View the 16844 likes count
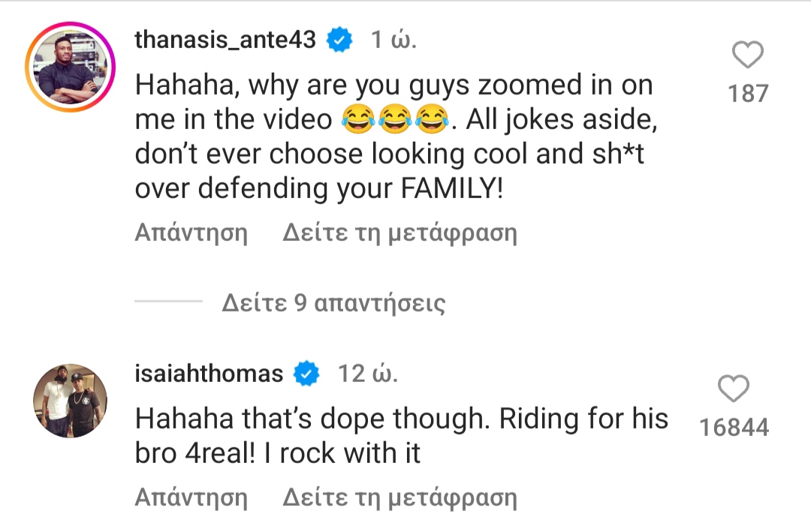The width and height of the screenshot is (811, 532). (734, 428)
